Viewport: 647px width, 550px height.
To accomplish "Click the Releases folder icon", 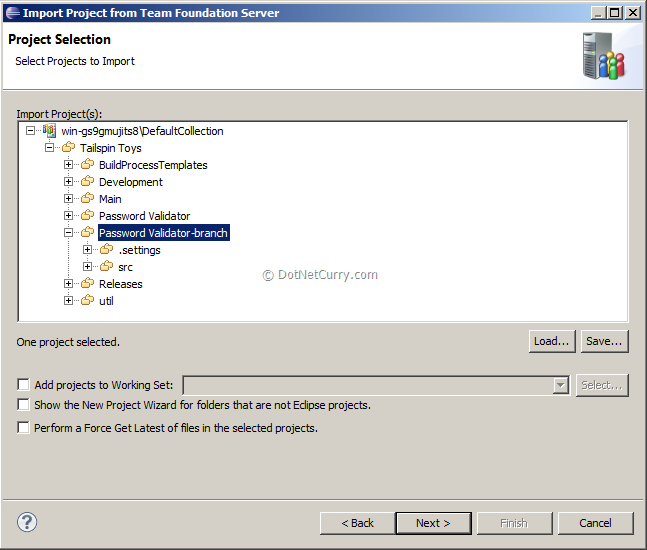I will (x=87, y=283).
